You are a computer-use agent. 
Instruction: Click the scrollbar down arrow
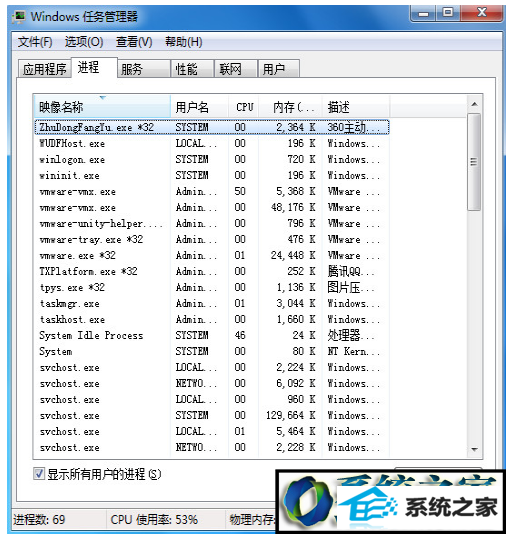click(x=474, y=450)
